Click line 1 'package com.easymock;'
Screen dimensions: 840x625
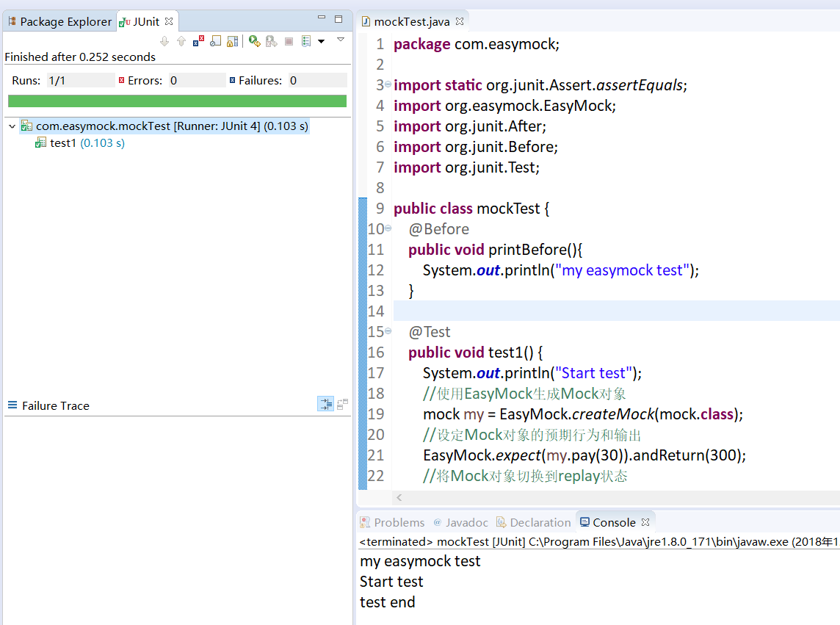click(477, 44)
